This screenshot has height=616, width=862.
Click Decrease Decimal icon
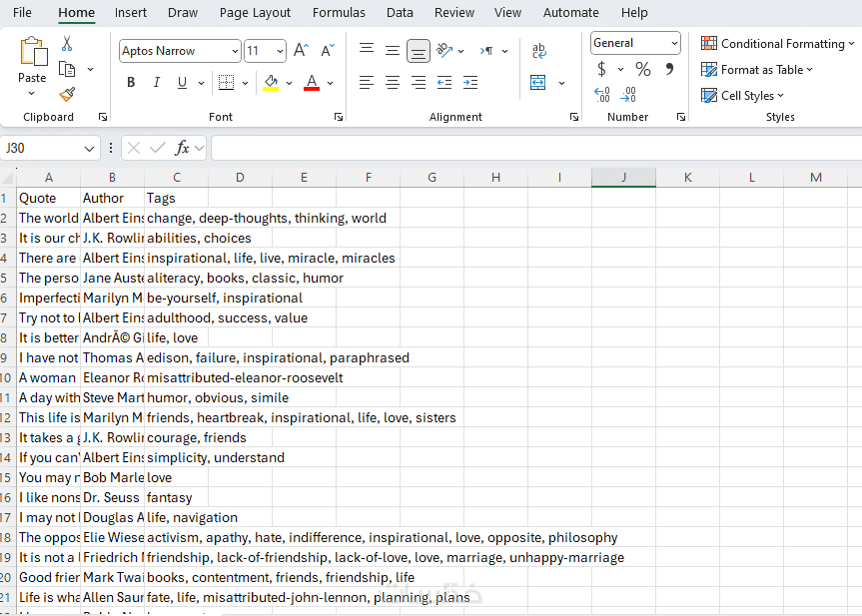(628, 95)
